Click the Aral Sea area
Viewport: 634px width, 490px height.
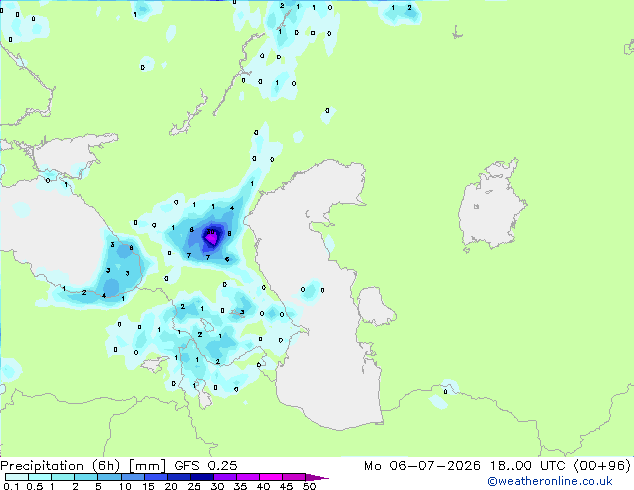[491, 205]
